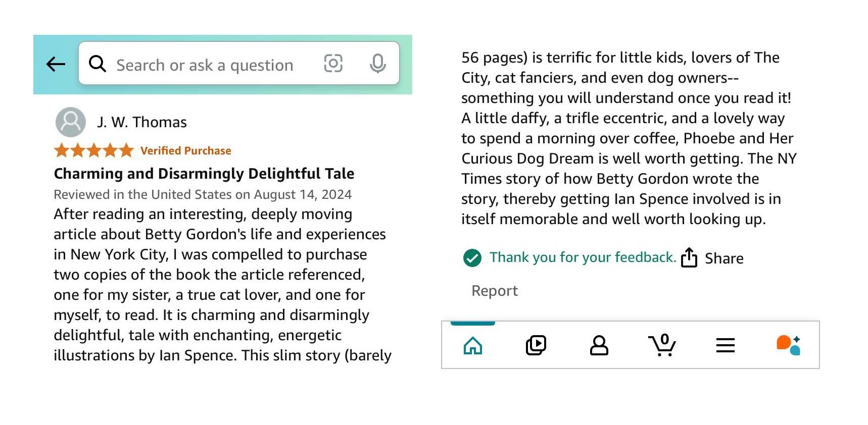Image resolution: width=868 pixels, height=425 pixels.
Task: Open the hamburger menu in bottom bar
Action: pyautogui.click(x=726, y=345)
